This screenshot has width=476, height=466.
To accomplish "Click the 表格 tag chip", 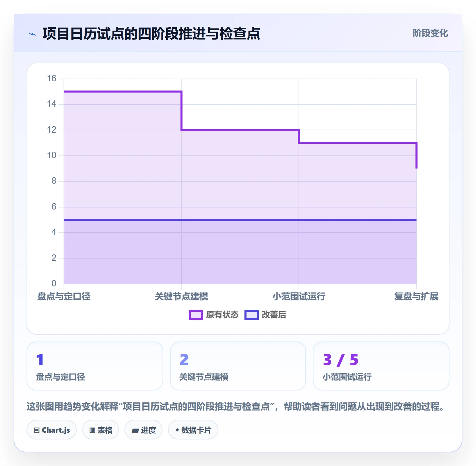I will pos(101,430).
